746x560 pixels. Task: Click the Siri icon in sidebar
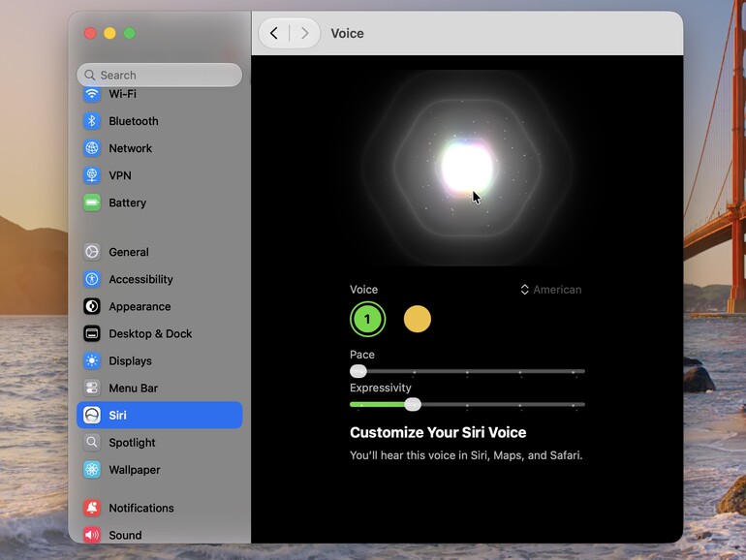pos(92,415)
